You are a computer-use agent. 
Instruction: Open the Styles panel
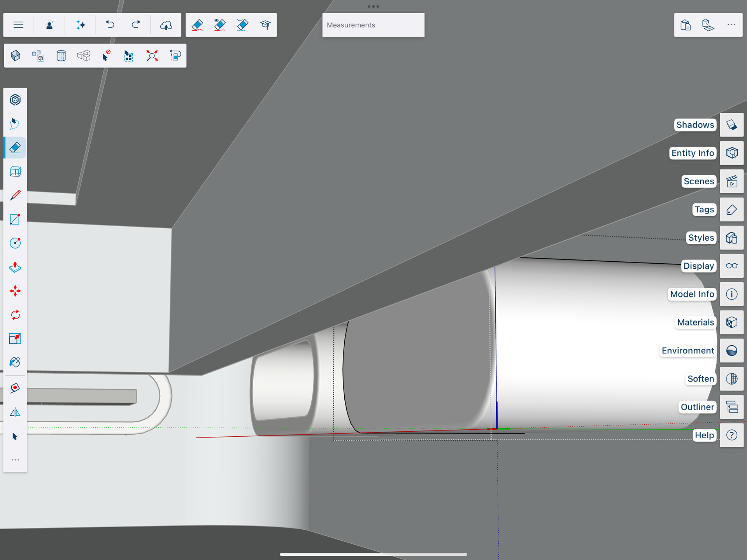pyautogui.click(x=731, y=238)
